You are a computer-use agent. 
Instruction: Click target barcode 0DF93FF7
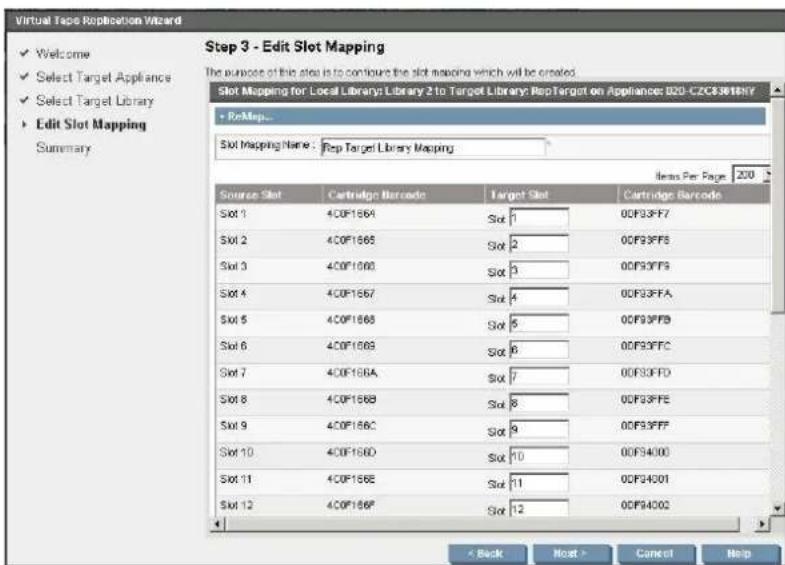pos(645,214)
